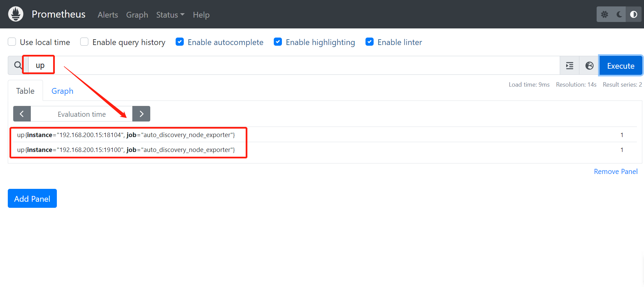Step evaluation time forward
Image resolution: width=644 pixels, height=287 pixels.
click(141, 114)
